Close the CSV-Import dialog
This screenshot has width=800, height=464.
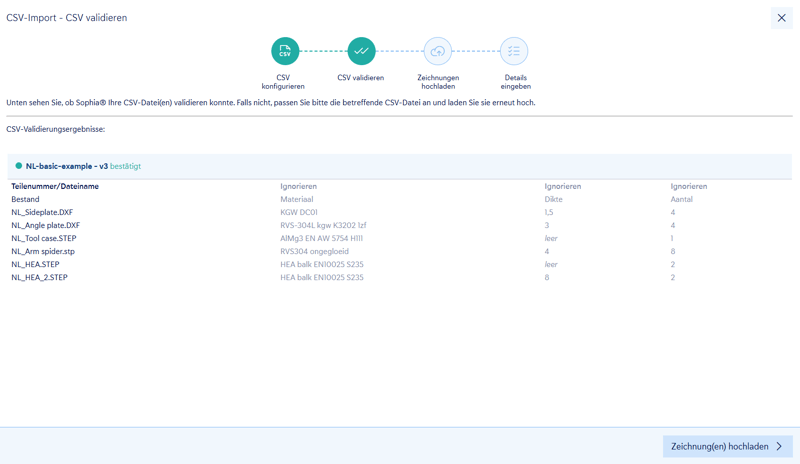tap(782, 18)
